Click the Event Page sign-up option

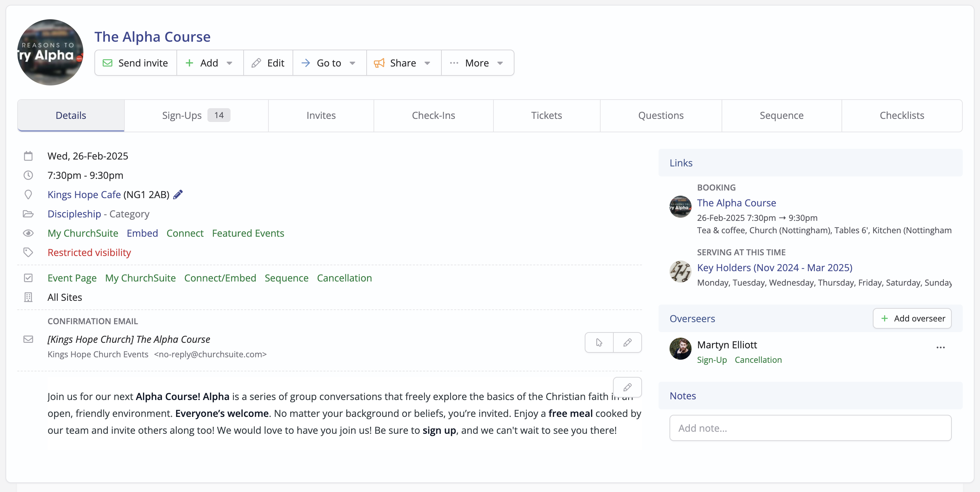tap(72, 278)
